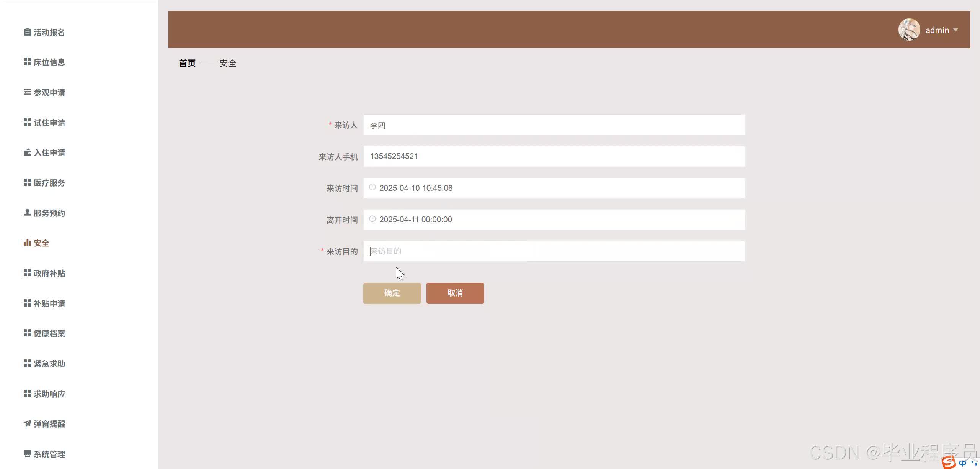Screen dimensions: 980x469
Task: Go to 医疗服务 menu item
Action: point(49,183)
